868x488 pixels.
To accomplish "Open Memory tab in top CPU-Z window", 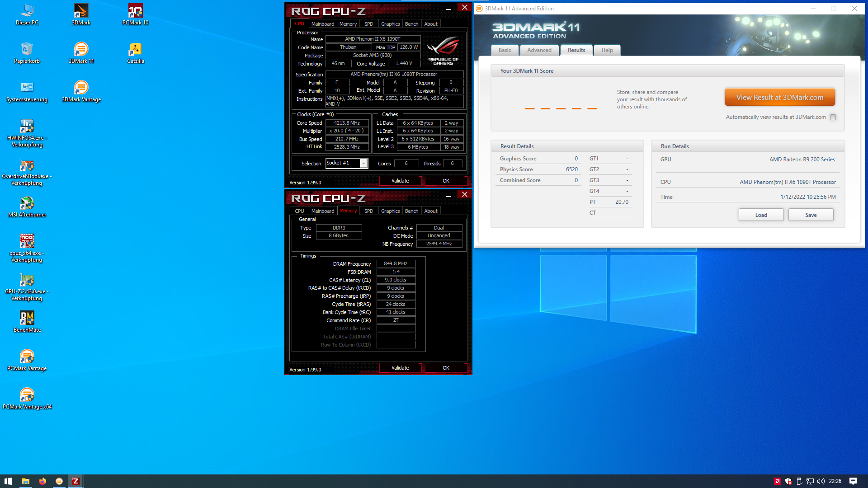I will [348, 24].
